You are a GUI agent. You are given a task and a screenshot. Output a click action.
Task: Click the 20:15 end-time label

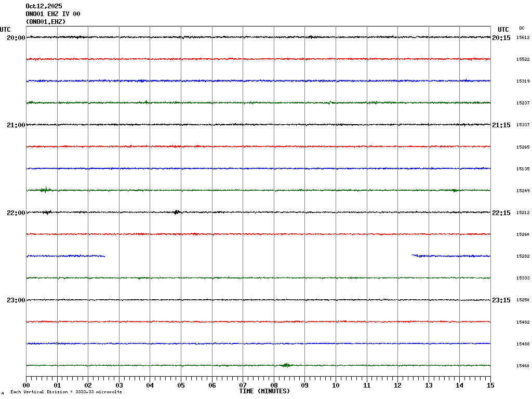click(x=501, y=38)
